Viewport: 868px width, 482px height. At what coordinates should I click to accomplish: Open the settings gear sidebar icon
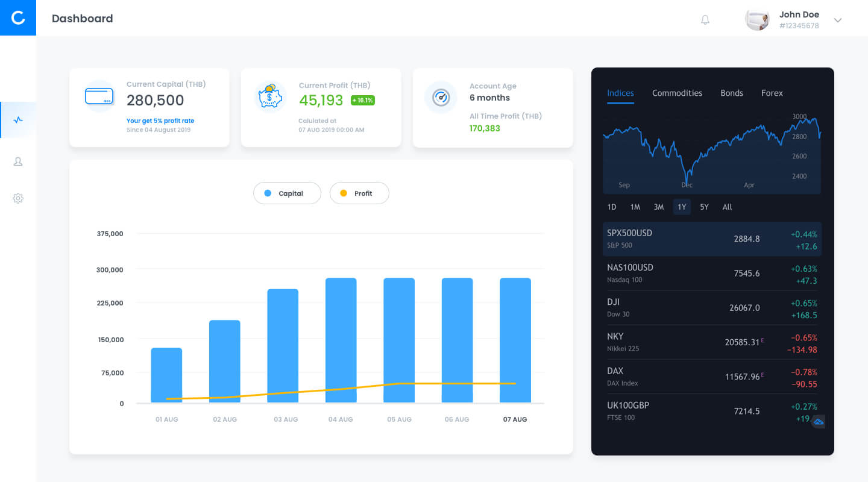[x=18, y=198]
